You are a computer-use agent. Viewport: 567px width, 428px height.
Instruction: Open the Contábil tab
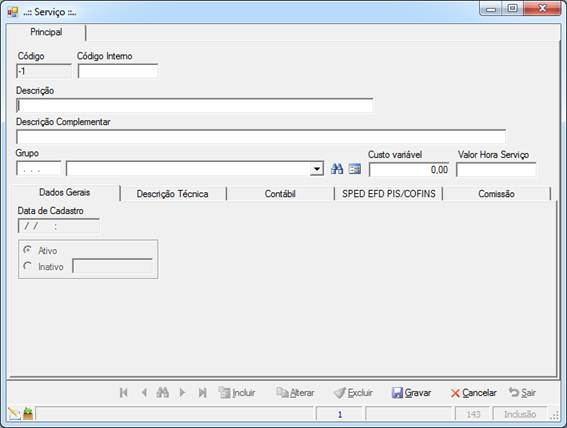point(280,194)
